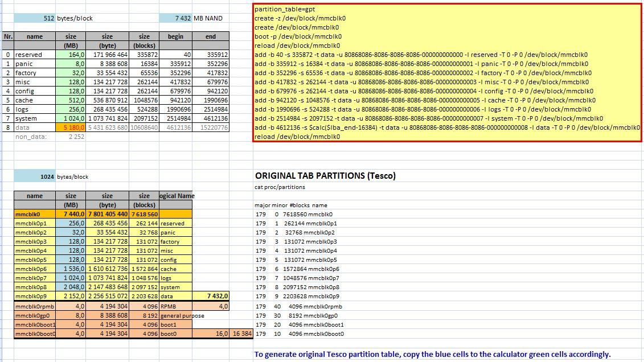Click the 16,0 cell in boot0 row
The image size is (644, 362).
pos(211,334)
